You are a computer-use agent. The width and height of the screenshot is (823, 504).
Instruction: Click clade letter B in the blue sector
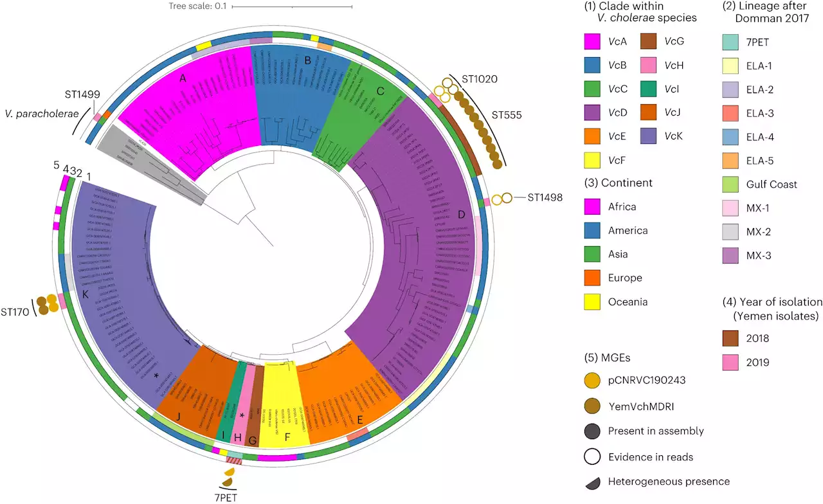308,61
